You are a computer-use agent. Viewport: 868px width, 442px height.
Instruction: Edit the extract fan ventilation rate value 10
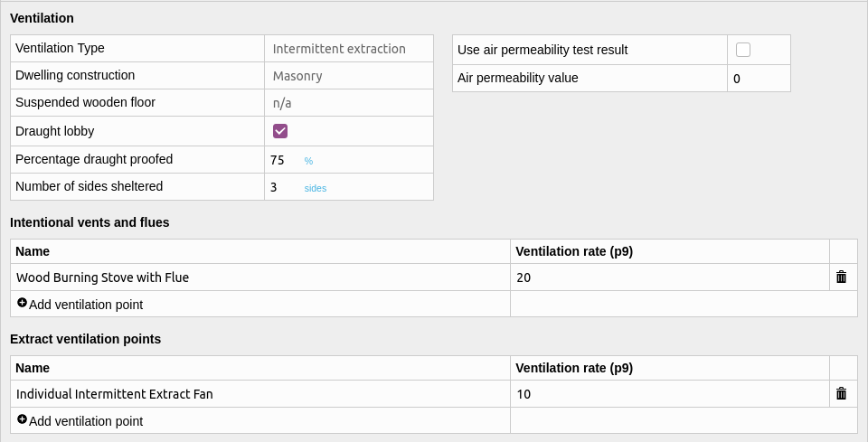(670, 394)
